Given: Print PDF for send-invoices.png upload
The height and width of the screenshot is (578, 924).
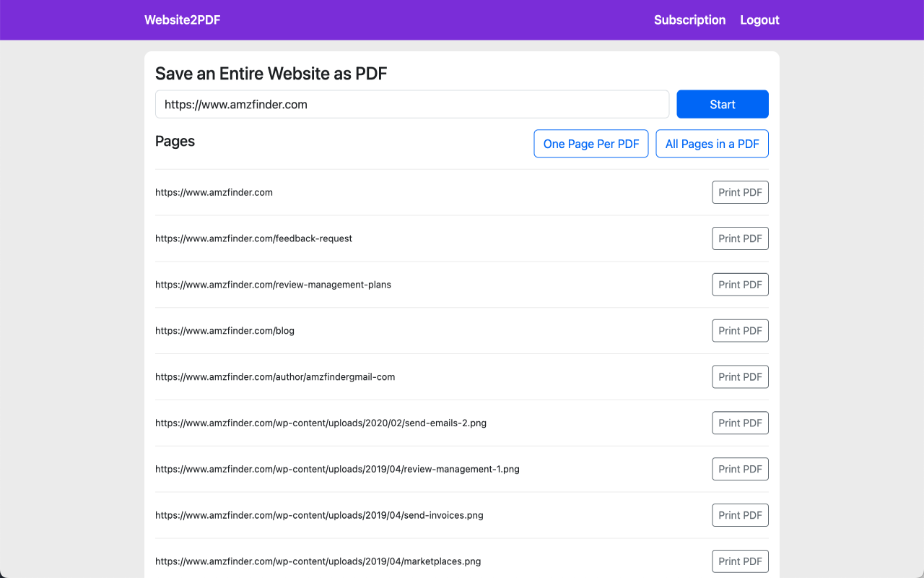Looking at the screenshot, I should point(740,514).
